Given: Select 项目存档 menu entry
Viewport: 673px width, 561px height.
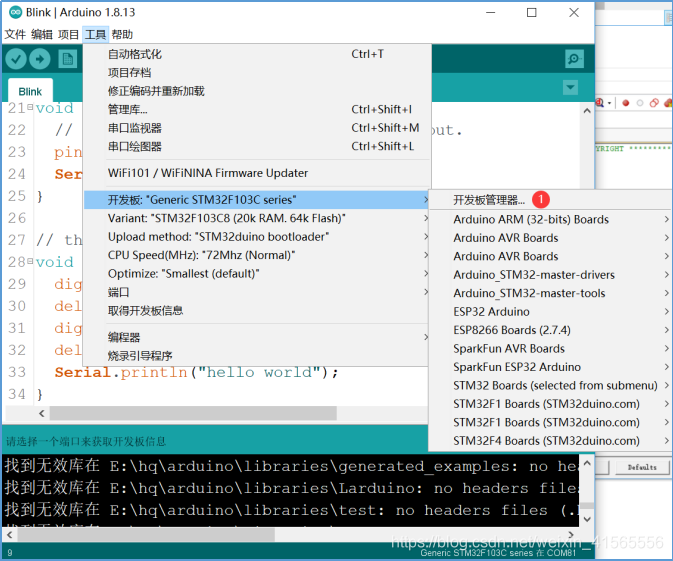Looking at the screenshot, I should (x=257, y=73).
